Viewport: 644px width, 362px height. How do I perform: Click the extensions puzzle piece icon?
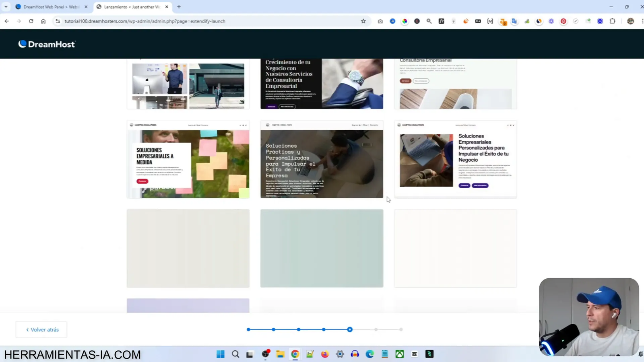[612, 21]
